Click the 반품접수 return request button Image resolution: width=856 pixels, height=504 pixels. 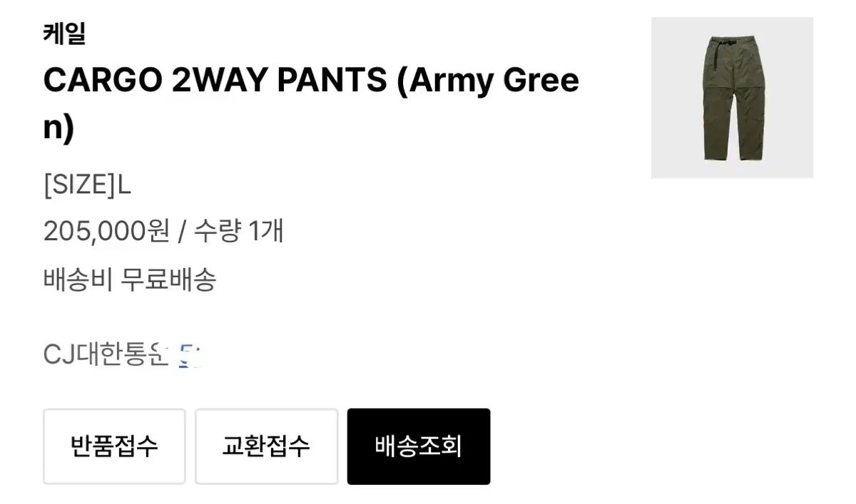pos(114,446)
